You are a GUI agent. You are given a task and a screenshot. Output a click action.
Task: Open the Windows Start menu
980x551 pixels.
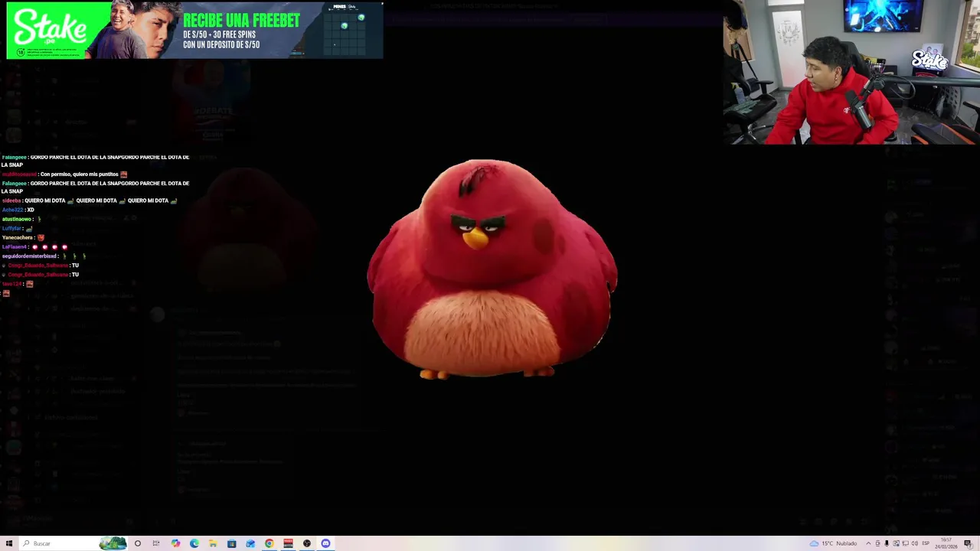coord(9,543)
